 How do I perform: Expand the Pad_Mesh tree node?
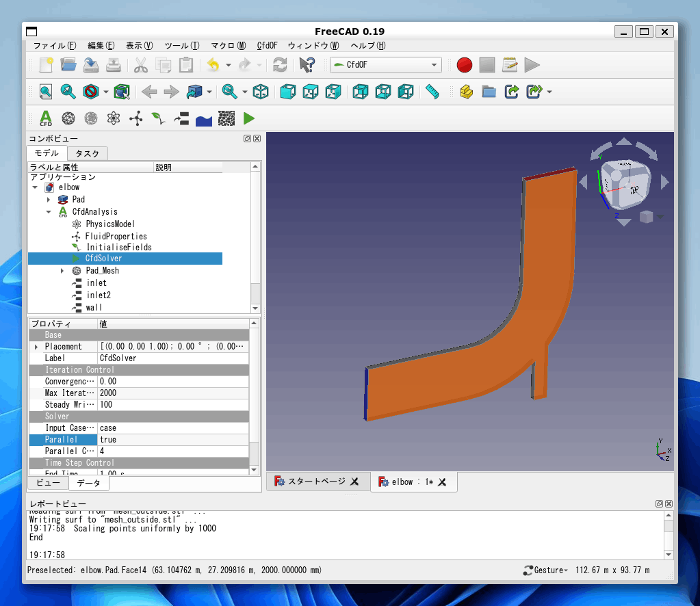click(62, 271)
